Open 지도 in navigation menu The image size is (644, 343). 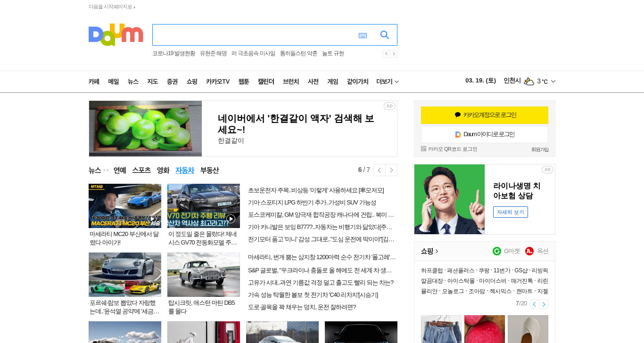[152, 82]
